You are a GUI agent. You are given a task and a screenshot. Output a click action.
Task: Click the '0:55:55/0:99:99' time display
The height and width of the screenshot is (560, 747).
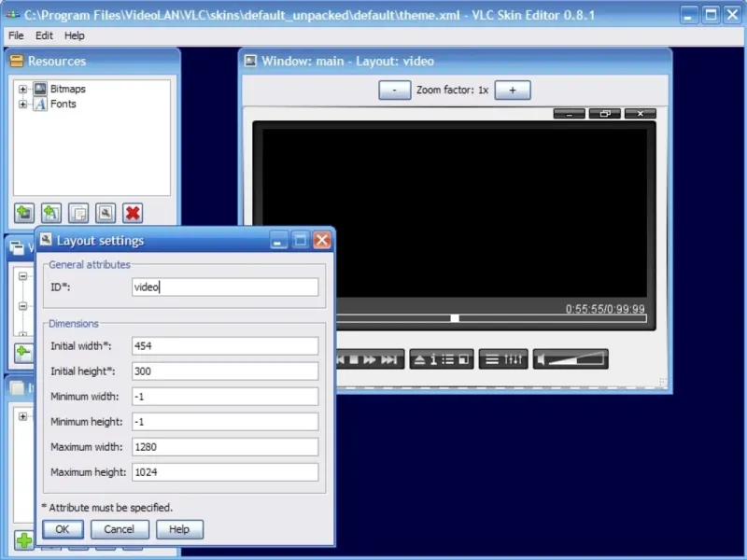[605, 309]
